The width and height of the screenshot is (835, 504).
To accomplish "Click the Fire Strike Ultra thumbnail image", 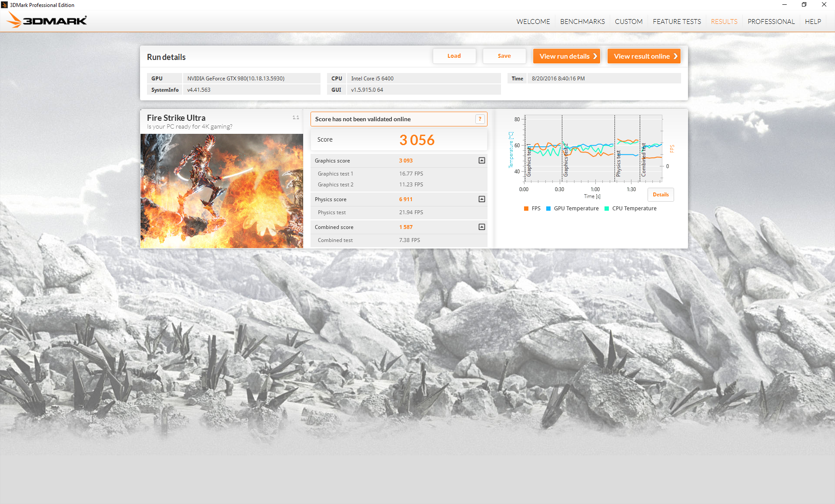I will [222, 191].
